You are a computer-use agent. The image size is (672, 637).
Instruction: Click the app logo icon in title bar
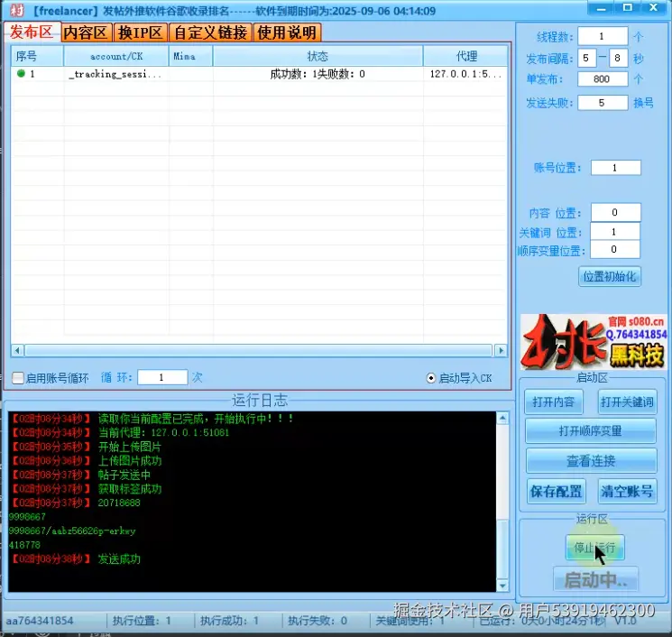click(17, 10)
